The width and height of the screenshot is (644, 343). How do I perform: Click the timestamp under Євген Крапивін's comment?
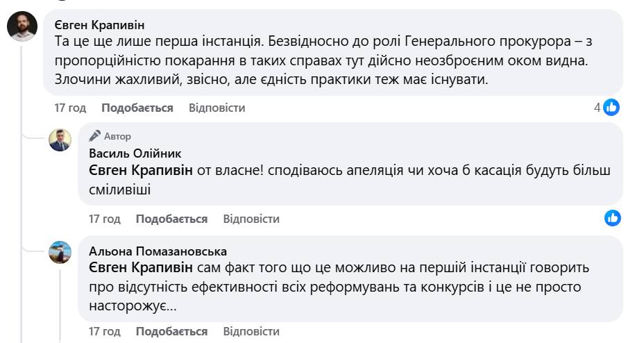pos(70,108)
